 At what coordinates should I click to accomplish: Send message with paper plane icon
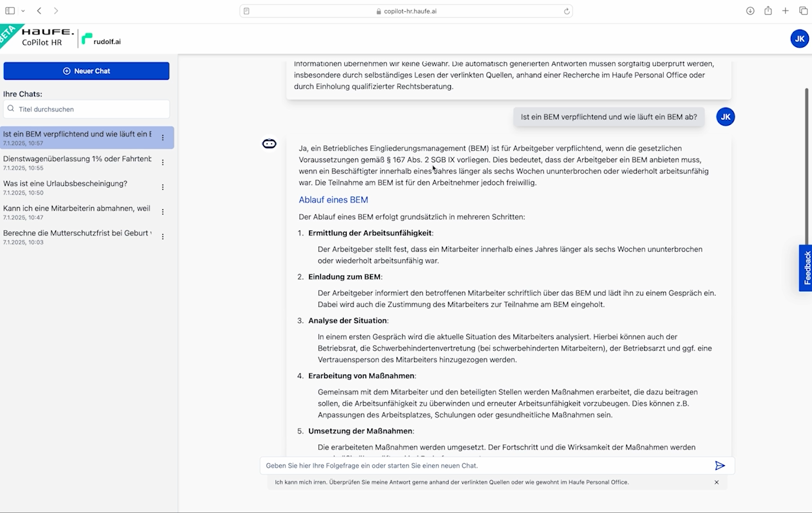point(720,466)
